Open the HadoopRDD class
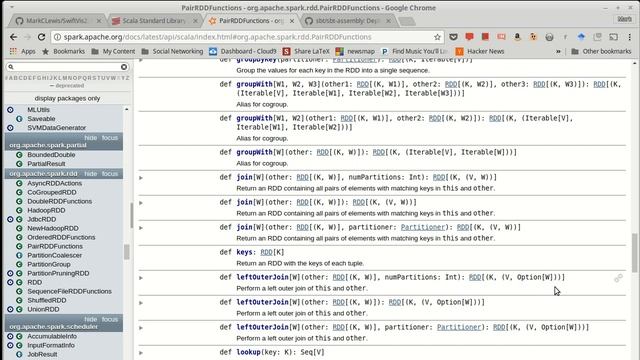The image size is (640, 360). pos(46,210)
